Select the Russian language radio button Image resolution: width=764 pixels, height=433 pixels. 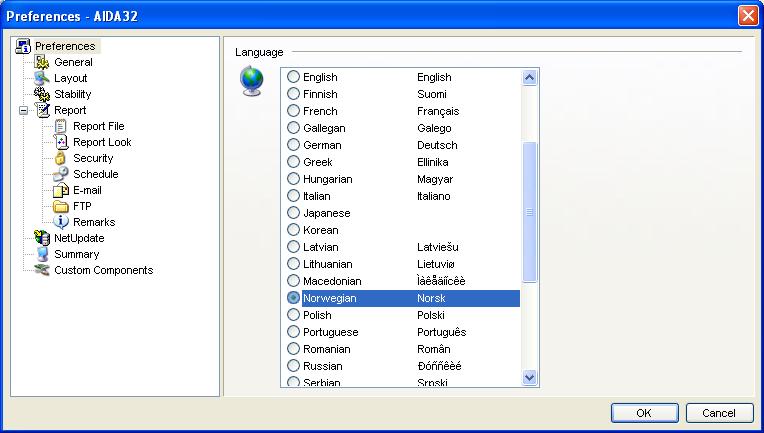(x=293, y=365)
